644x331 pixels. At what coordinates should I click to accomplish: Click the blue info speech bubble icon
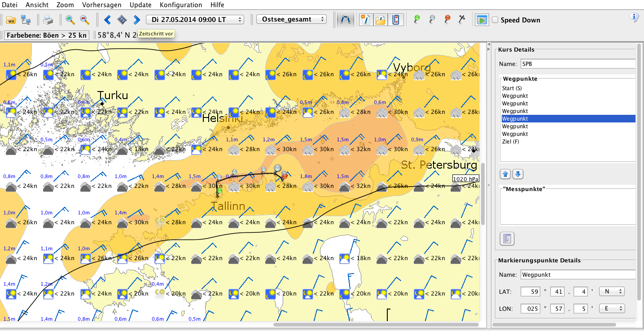[634, 17]
